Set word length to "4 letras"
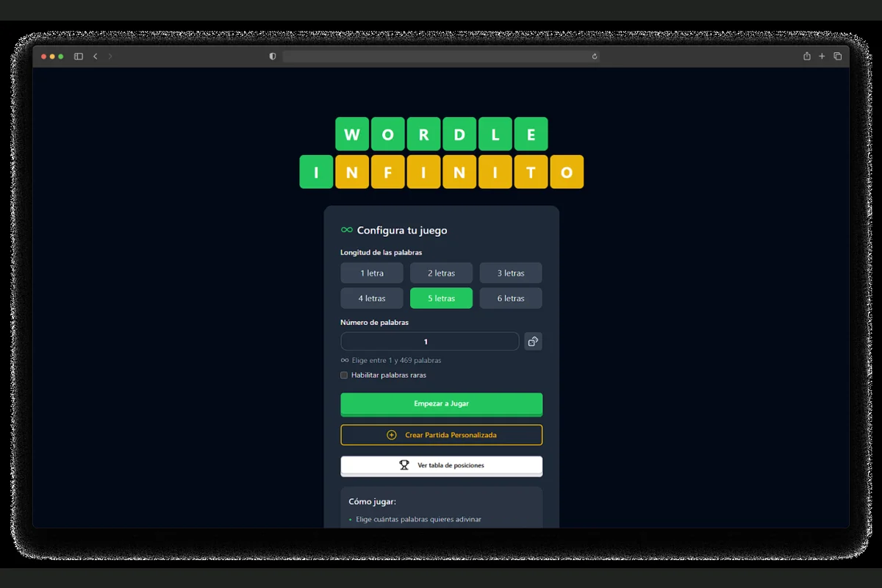882x588 pixels. point(372,298)
